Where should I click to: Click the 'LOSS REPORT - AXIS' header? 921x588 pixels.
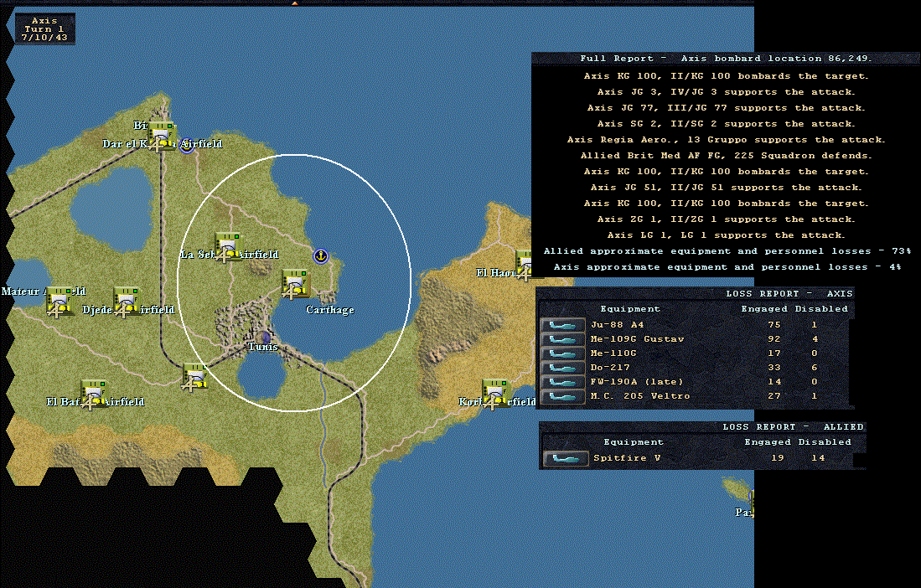[789, 293]
